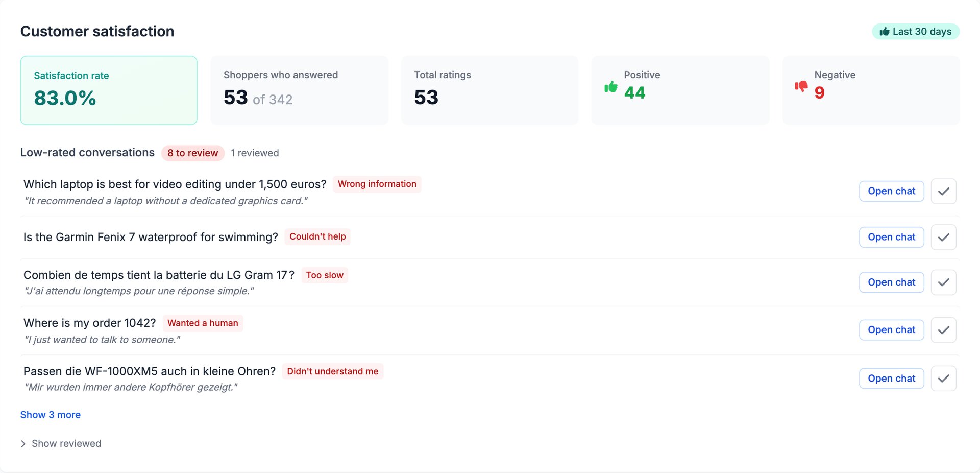Select the Satisfaction rate card
980x473 pixels.
click(x=109, y=90)
